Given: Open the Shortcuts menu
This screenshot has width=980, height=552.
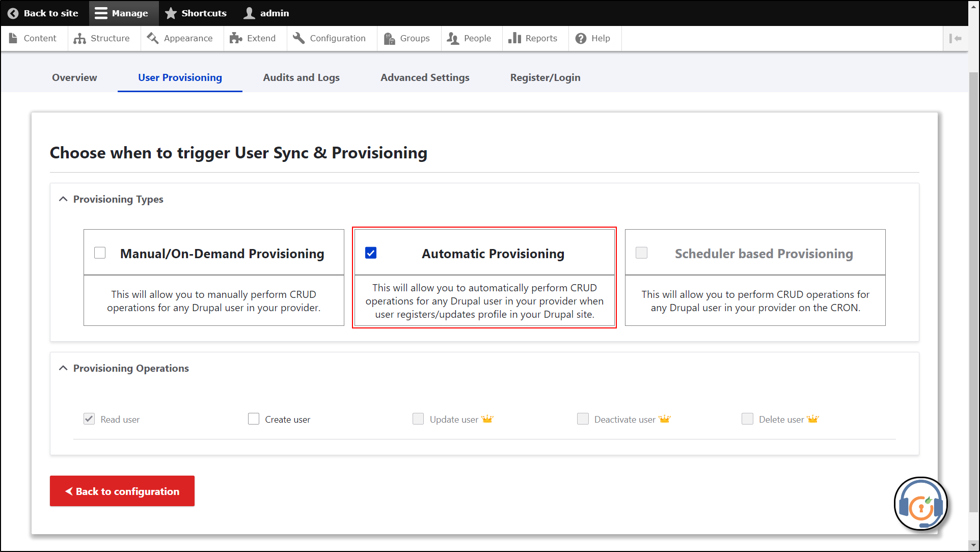Looking at the screenshot, I should click(196, 13).
